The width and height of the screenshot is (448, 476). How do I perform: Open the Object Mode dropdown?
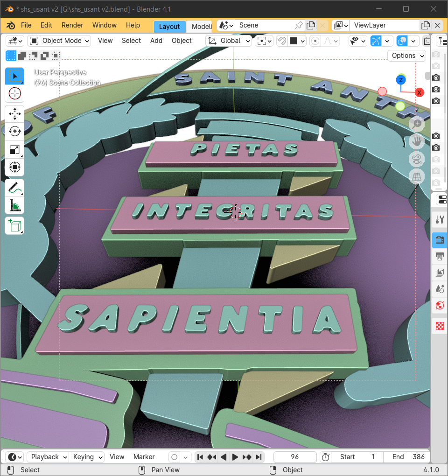tap(59, 41)
